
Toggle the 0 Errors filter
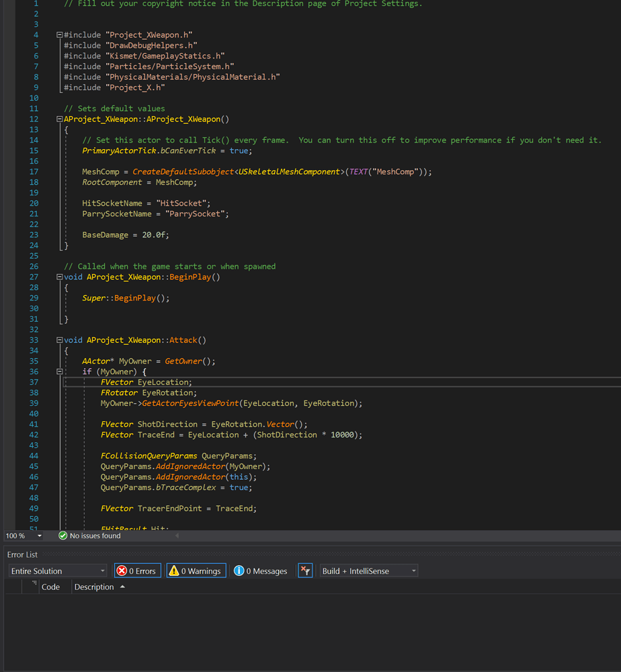138,571
